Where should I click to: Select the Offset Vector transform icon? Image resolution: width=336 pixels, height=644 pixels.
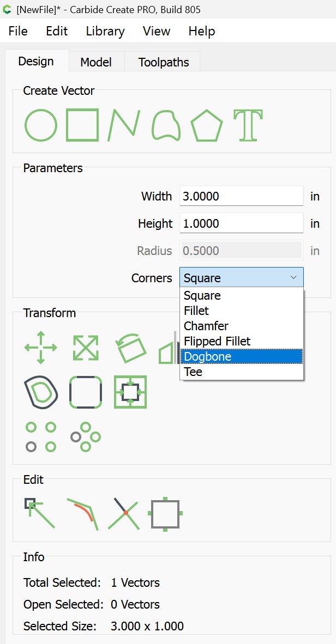tap(41, 392)
